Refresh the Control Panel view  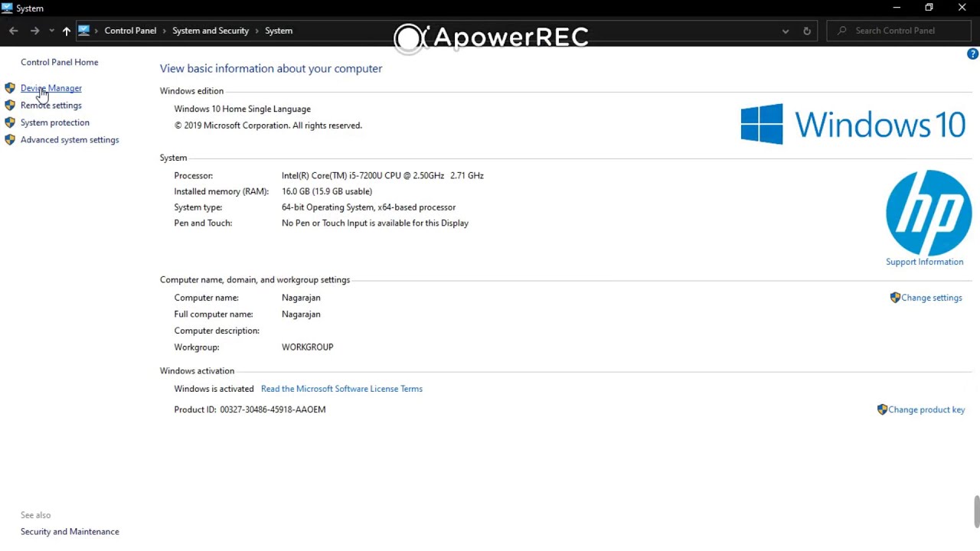[x=806, y=31]
